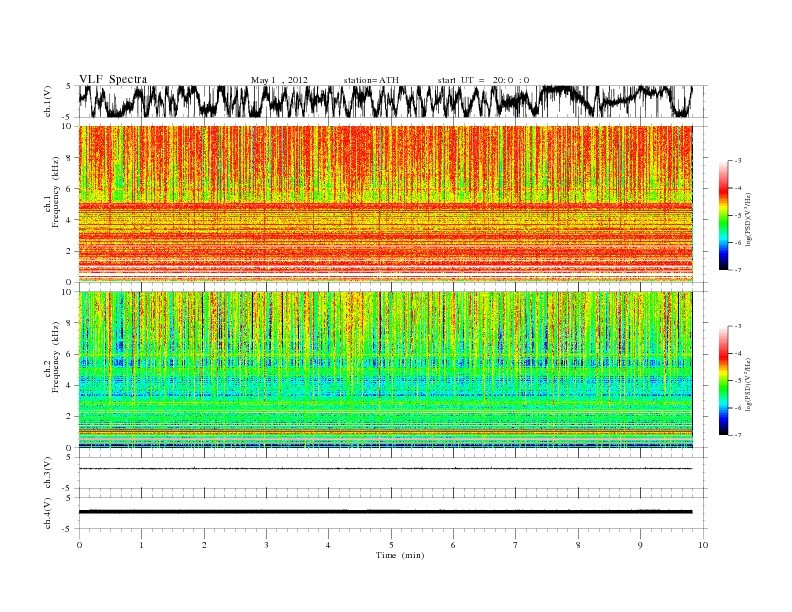The width and height of the screenshot is (792, 612).
Task: Click inside the ch.2 frequency spectrogram
Action: point(386,370)
